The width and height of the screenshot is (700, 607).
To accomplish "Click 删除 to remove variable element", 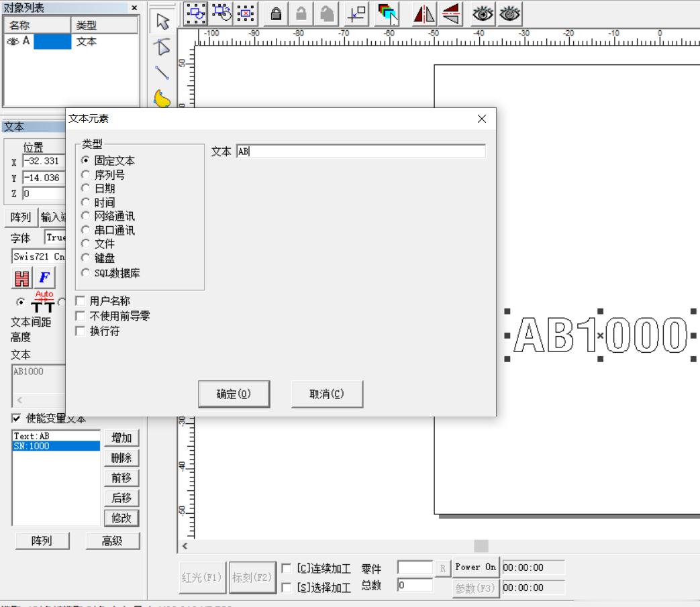I will coord(121,457).
